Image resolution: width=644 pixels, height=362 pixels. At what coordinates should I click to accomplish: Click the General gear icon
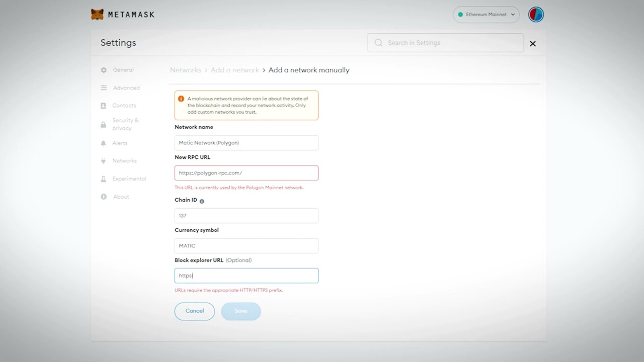104,70
